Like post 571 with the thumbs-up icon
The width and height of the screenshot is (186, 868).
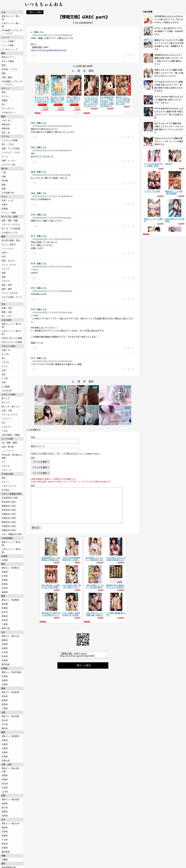click(33, 253)
